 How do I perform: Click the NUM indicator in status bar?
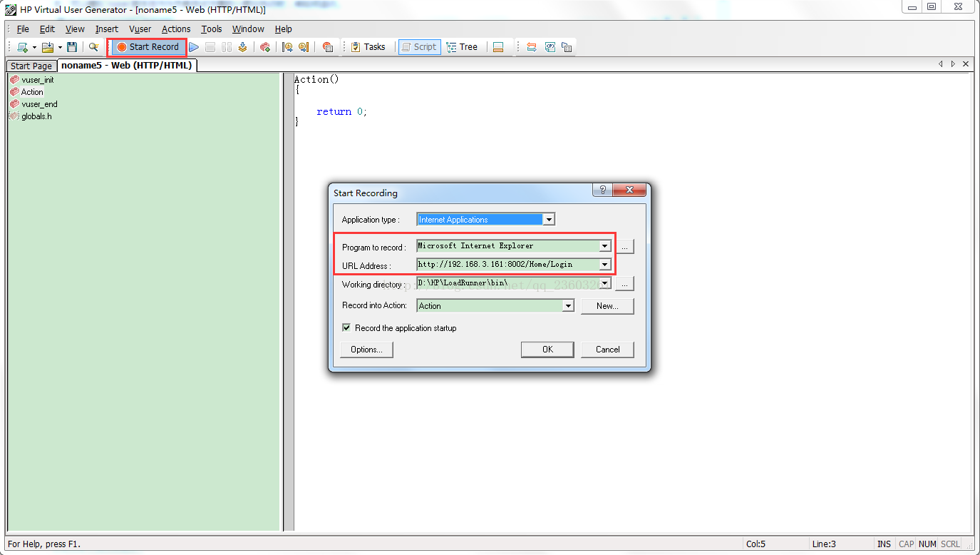tap(927, 544)
